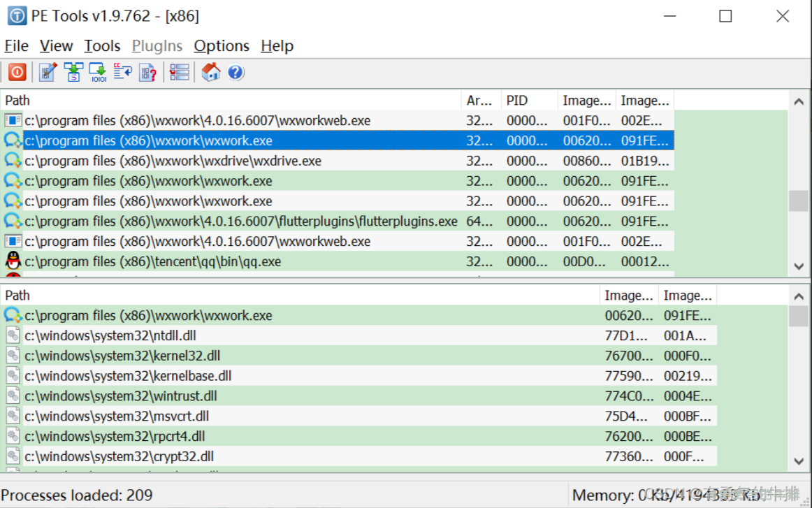
Task: Click the wxdrive.exe process icon
Action: 13,161
